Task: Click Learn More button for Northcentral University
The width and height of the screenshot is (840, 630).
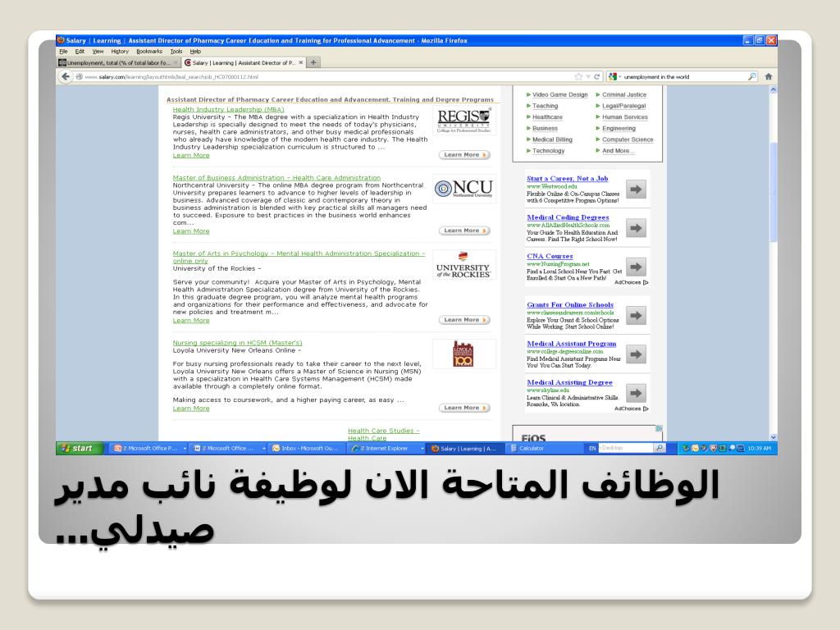Action: coord(464,231)
